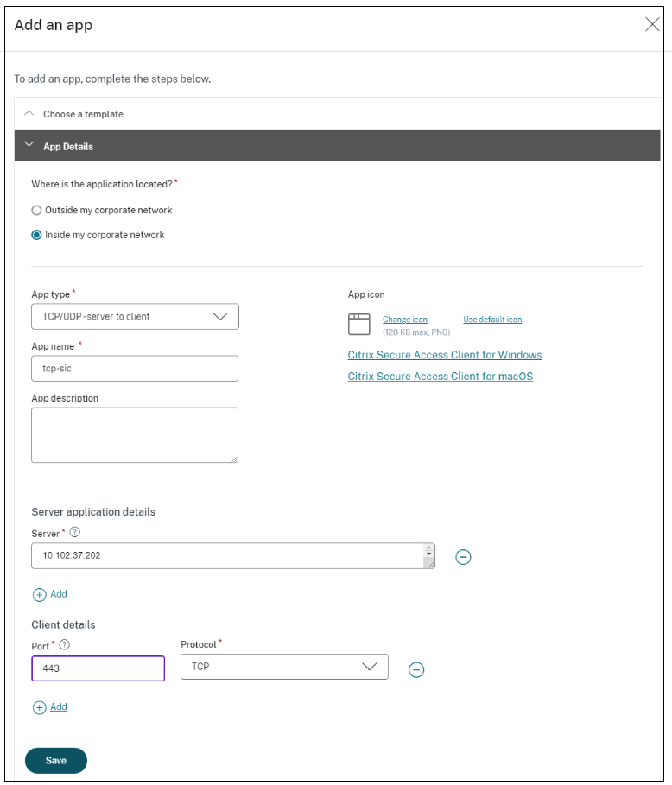This screenshot has height=785, width=672.
Task: Select Inside my corporate network option
Action: (x=36, y=235)
